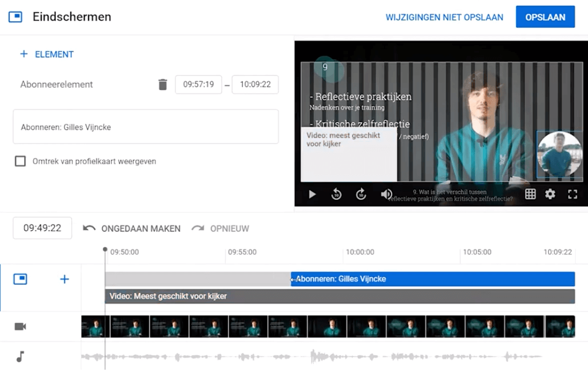
Task: Select the video element placeholder in the preview
Action: 349,155
